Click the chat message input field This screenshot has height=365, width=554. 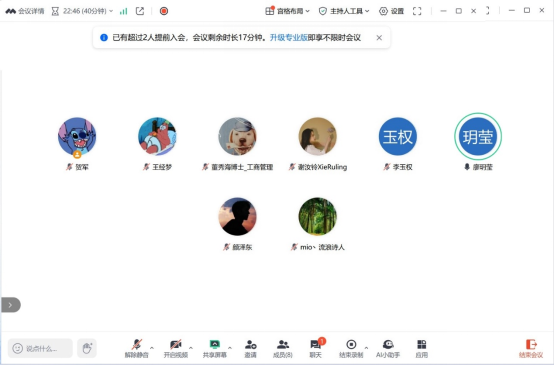click(x=40, y=348)
